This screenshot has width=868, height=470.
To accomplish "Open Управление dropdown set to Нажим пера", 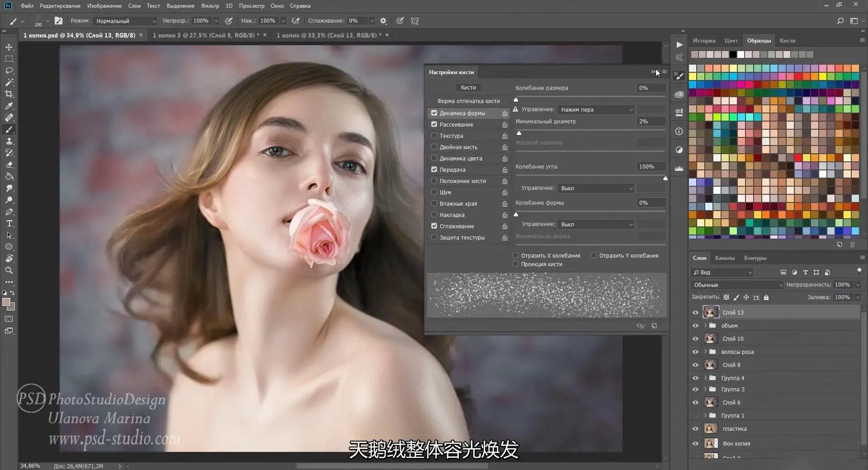I will click(x=595, y=109).
